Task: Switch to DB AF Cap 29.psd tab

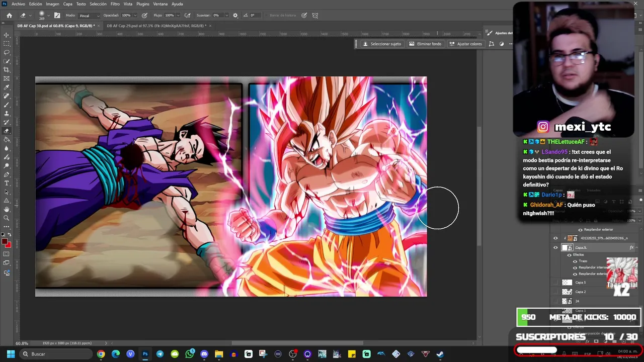Action: pyautogui.click(x=156, y=26)
